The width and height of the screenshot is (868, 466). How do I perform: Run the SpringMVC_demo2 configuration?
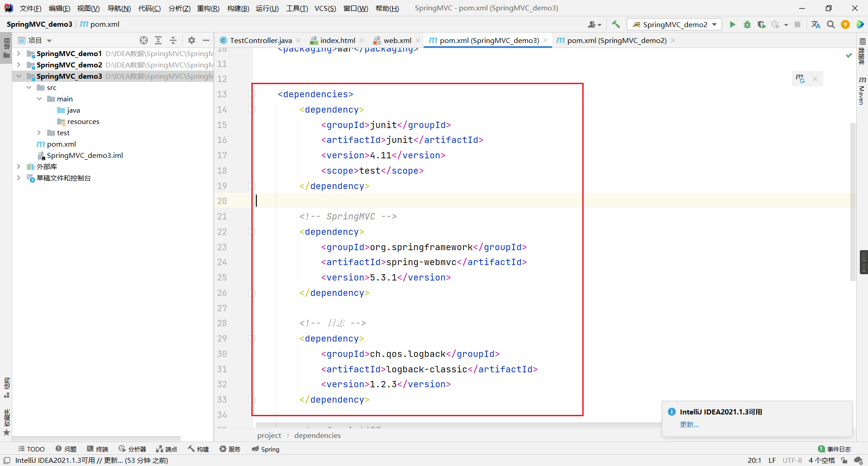[x=733, y=24]
